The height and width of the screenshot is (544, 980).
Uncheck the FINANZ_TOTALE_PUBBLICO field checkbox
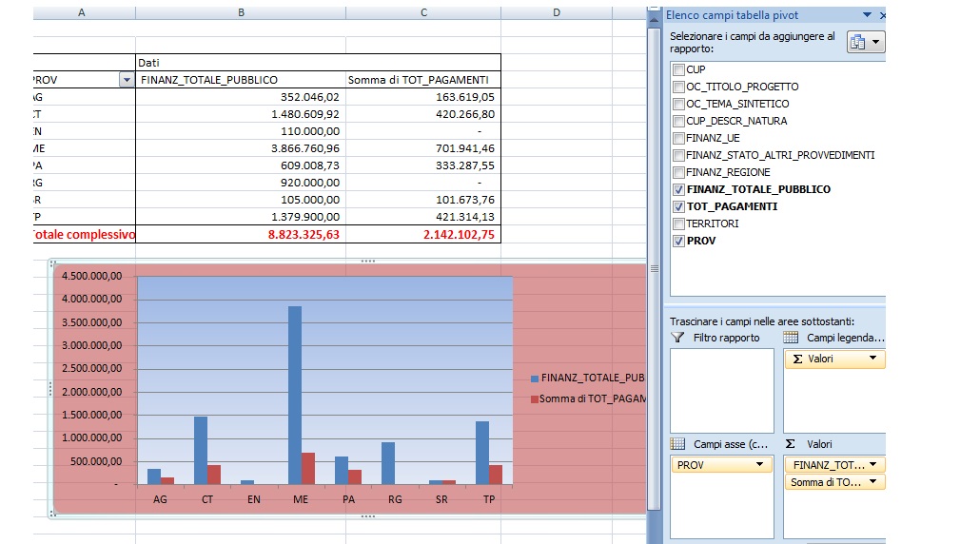(x=678, y=189)
